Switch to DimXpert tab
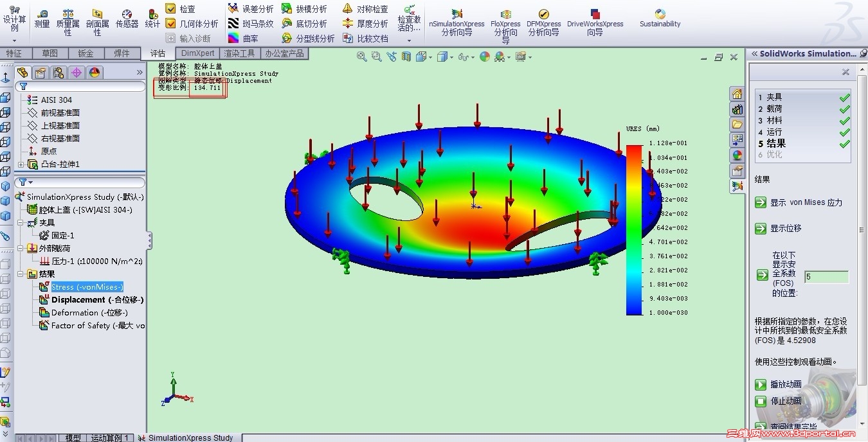The image size is (868, 442). tap(197, 53)
